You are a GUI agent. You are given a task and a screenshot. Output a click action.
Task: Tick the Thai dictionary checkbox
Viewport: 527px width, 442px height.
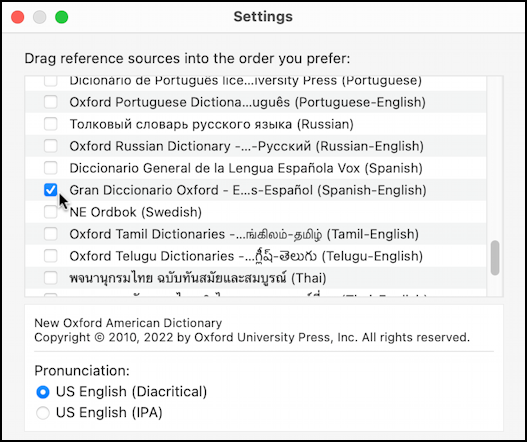[50, 278]
